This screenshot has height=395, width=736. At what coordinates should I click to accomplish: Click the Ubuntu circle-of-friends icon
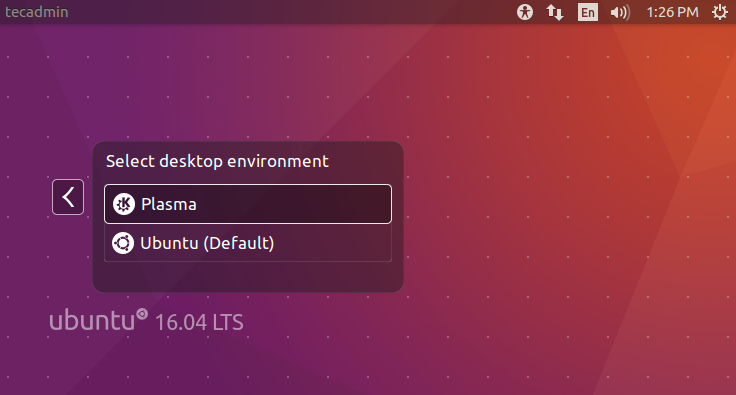point(123,243)
